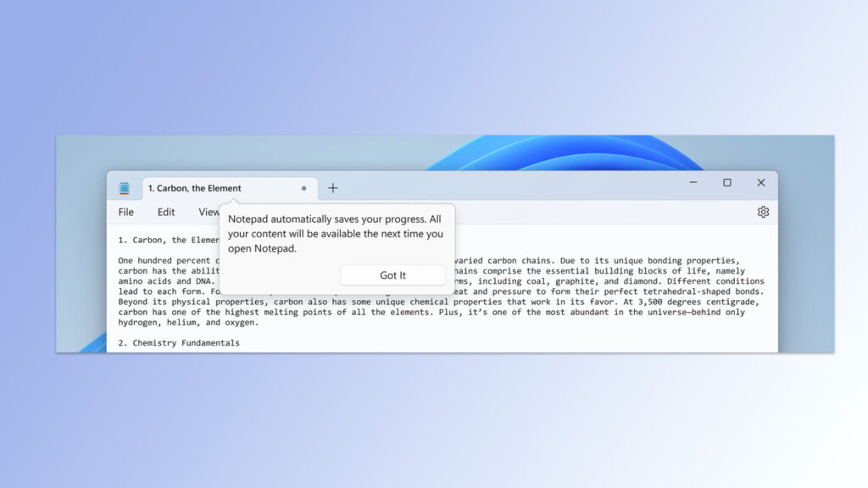This screenshot has height=488, width=868.
Task: Open the Edit menu
Action: coord(165,212)
